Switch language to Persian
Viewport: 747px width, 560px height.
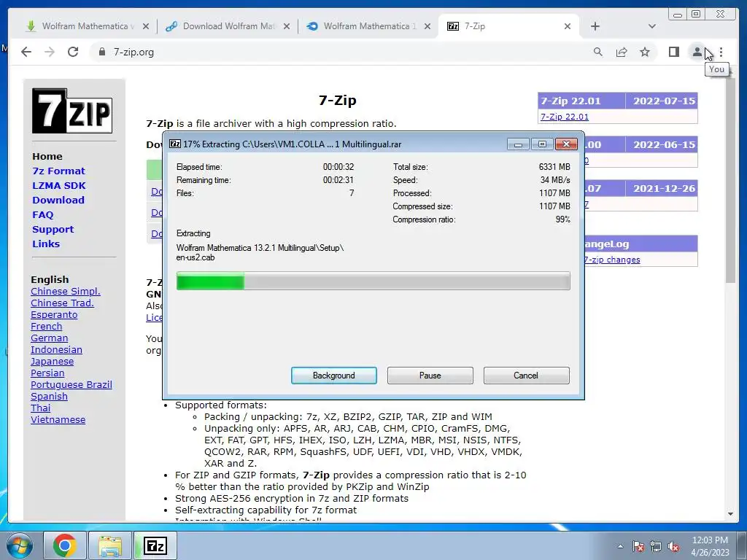click(x=47, y=373)
